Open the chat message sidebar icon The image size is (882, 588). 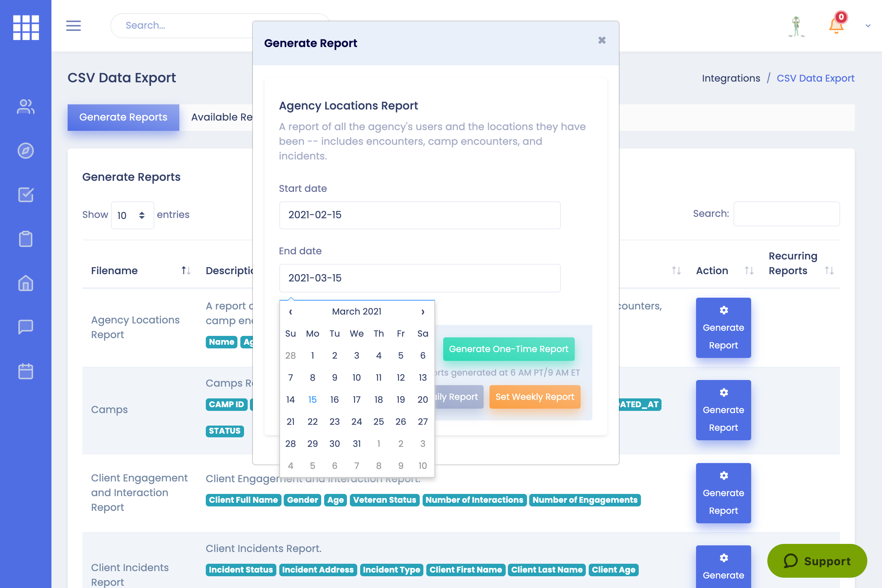click(25, 327)
